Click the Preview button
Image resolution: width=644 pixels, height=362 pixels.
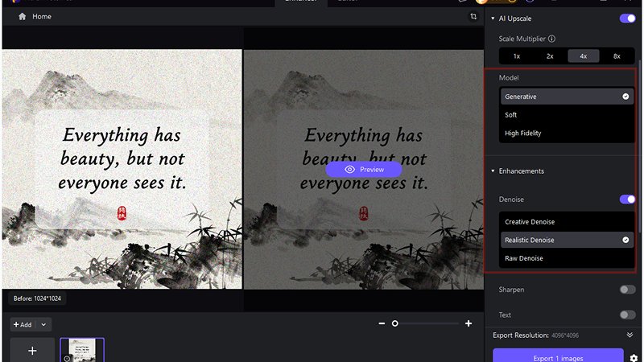coord(364,170)
